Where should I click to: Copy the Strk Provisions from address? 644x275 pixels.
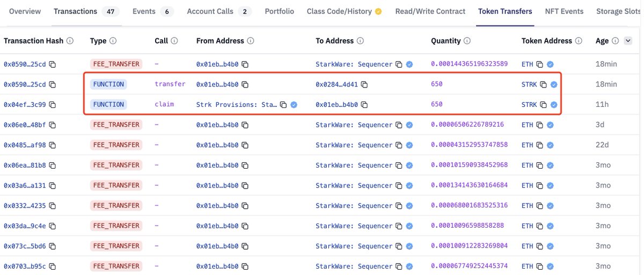click(283, 105)
